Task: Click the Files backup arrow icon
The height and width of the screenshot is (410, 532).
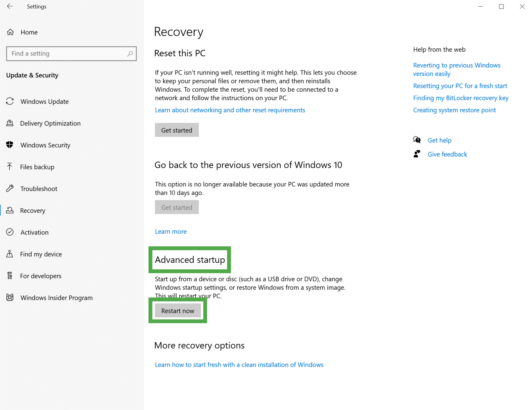Action: coord(10,167)
